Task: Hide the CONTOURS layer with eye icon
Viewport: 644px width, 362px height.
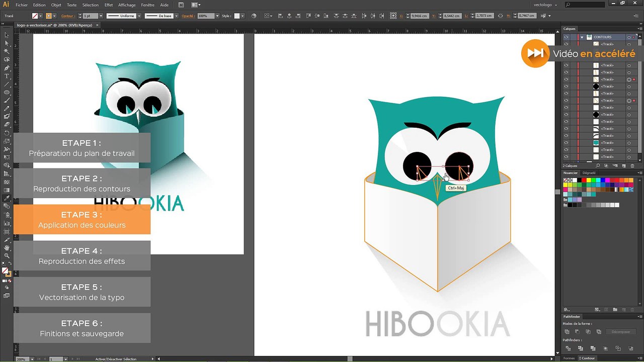Action: 566,37
